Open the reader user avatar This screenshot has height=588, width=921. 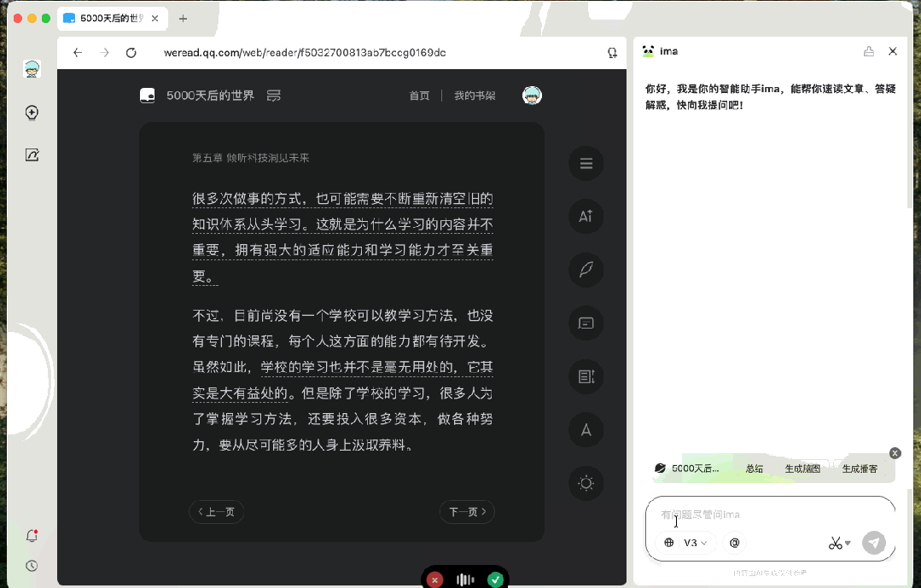[532, 96]
